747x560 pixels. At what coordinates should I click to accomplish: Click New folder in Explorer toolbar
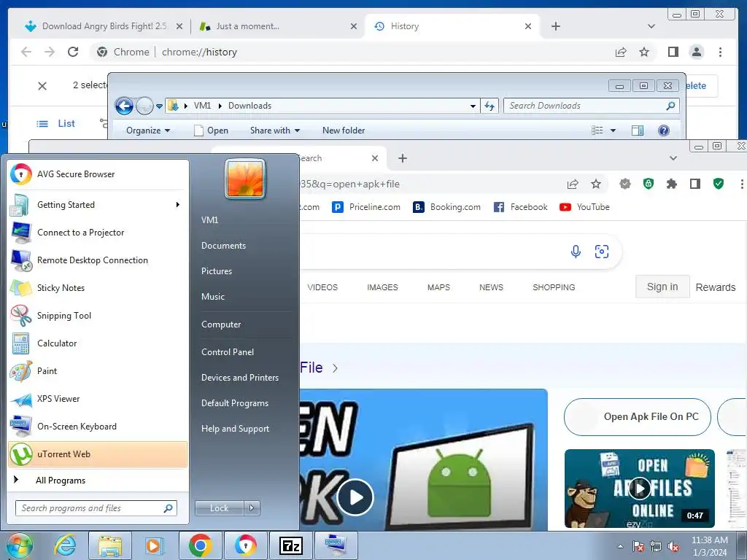pyautogui.click(x=344, y=131)
